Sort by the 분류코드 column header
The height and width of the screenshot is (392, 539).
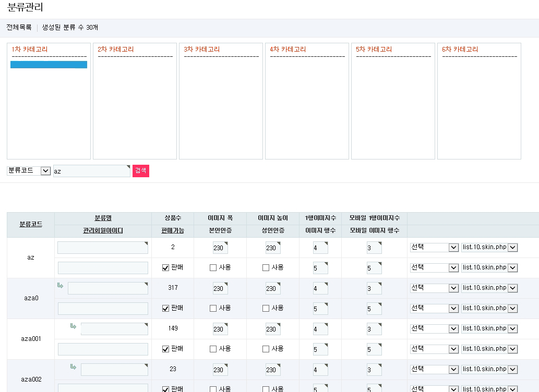pos(31,224)
